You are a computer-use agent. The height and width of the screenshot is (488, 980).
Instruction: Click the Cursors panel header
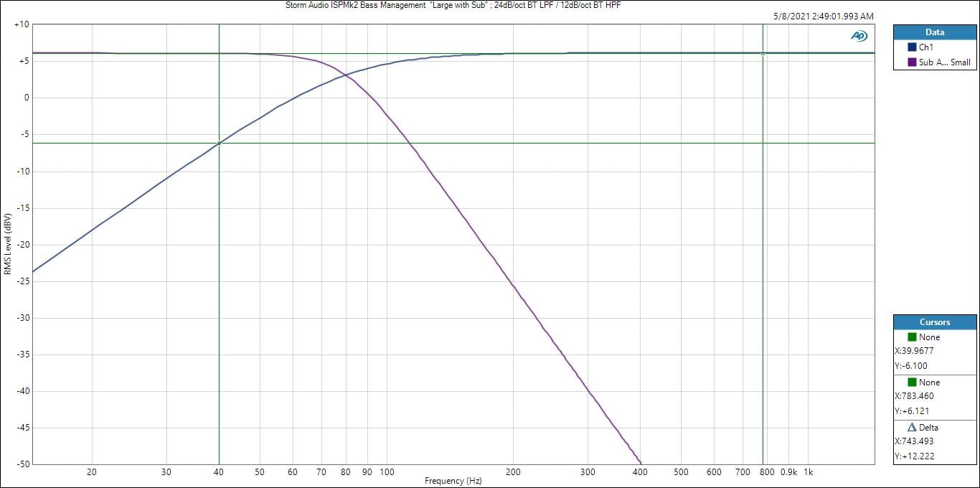(934, 322)
